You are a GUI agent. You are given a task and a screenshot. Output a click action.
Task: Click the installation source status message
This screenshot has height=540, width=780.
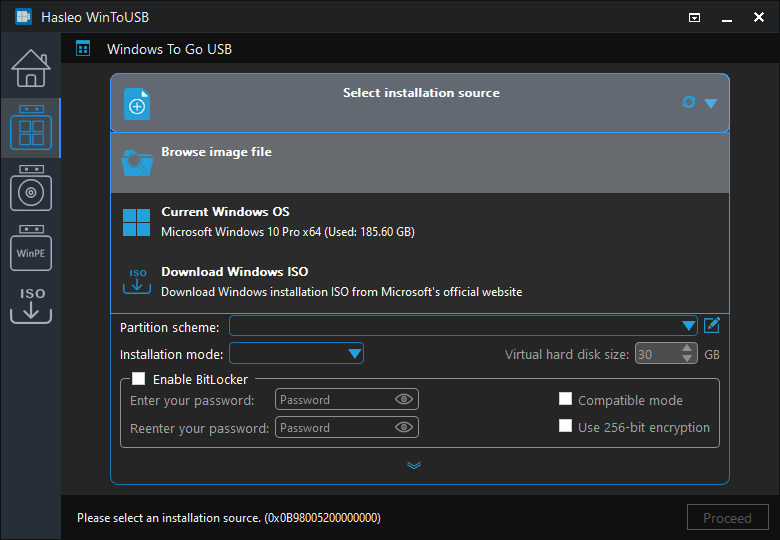[229, 518]
